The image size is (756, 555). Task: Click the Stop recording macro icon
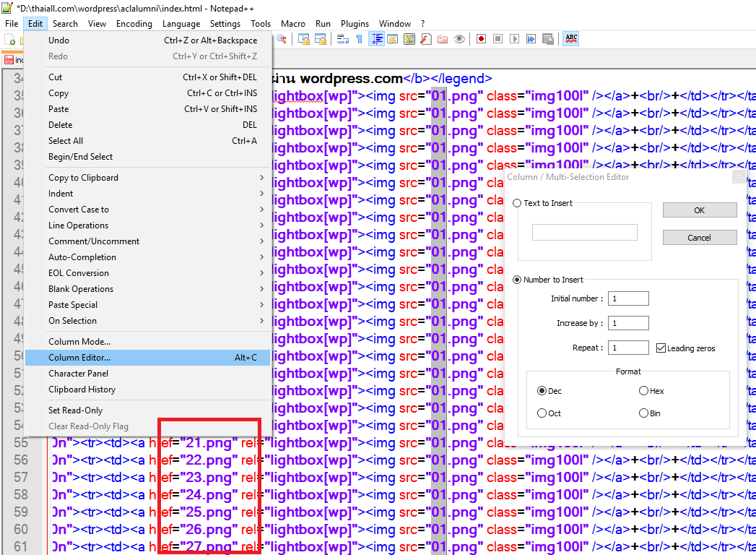click(498, 39)
